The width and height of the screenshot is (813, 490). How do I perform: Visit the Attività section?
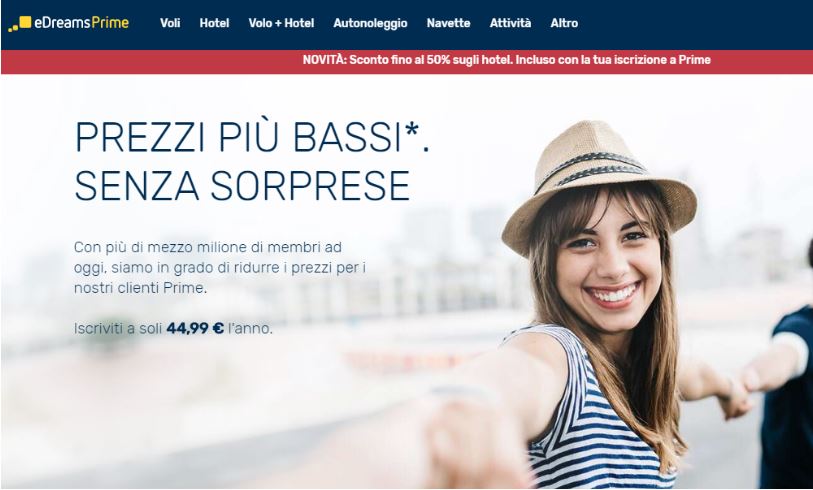(x=510, y=23)
